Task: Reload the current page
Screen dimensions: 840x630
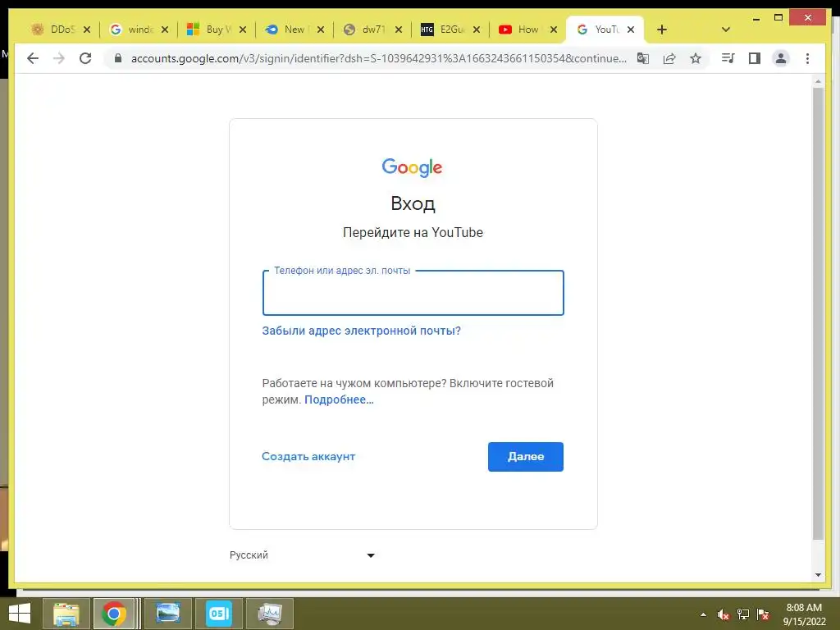Action: pyautogui.click(x=85, y=58)
